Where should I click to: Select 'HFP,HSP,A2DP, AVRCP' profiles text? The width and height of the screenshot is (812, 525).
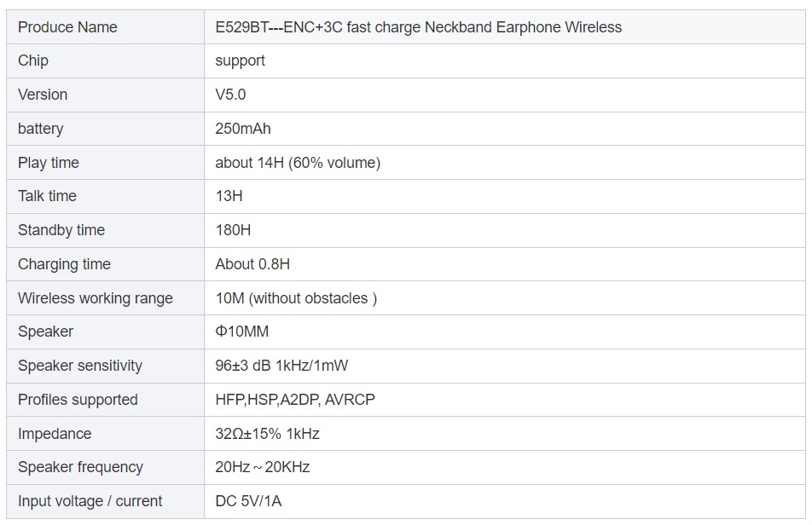295,400
